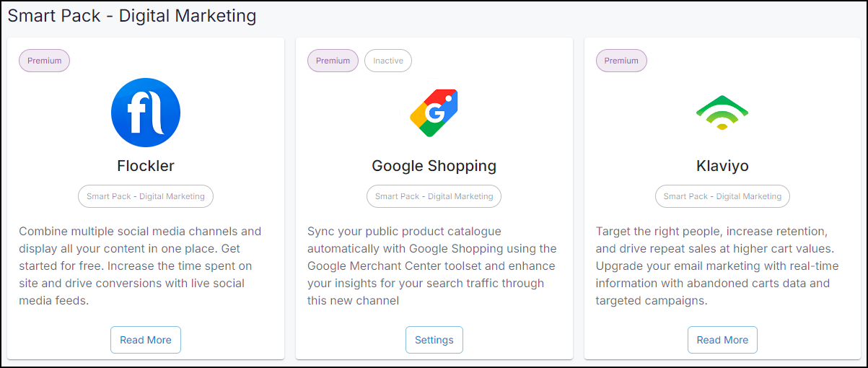This screenshot has width=868, height=368.
Task: Click the Smart Pack chip under Klaviyo
Action: [x=722, y=196]
